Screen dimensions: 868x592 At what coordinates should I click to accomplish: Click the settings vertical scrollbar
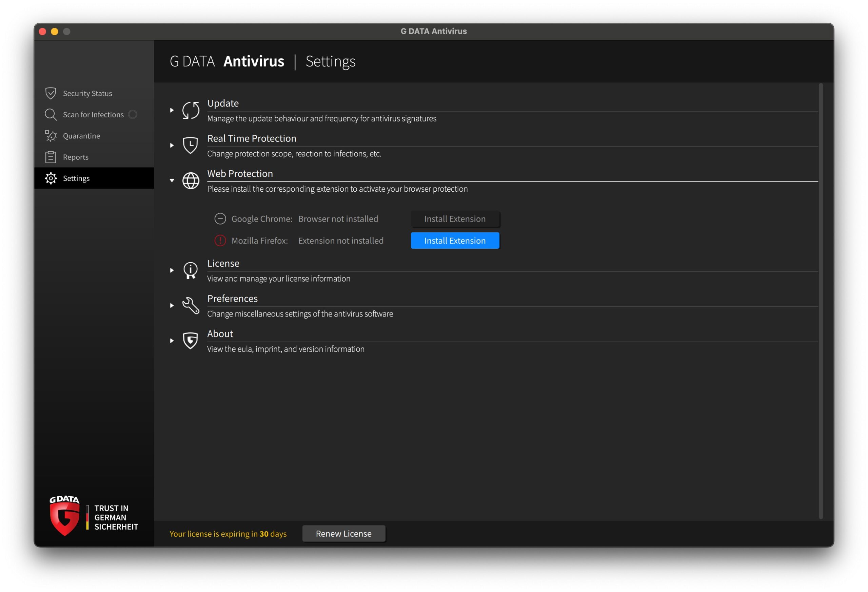click(x=821, y=301)
